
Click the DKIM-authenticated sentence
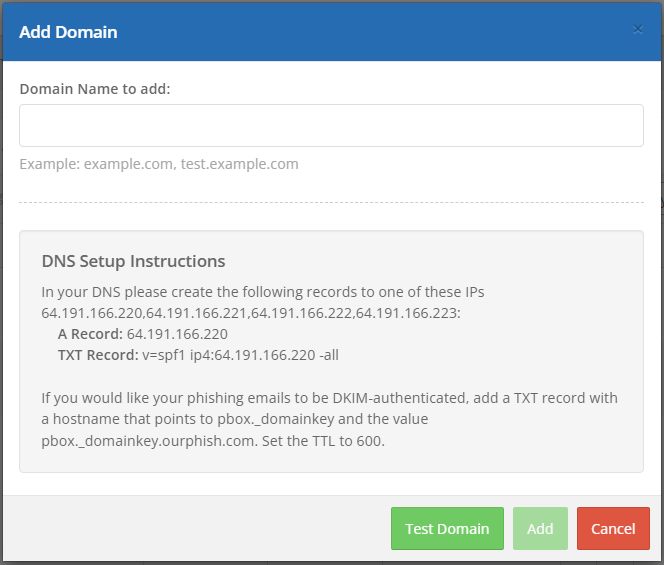[x=329, y=398]
